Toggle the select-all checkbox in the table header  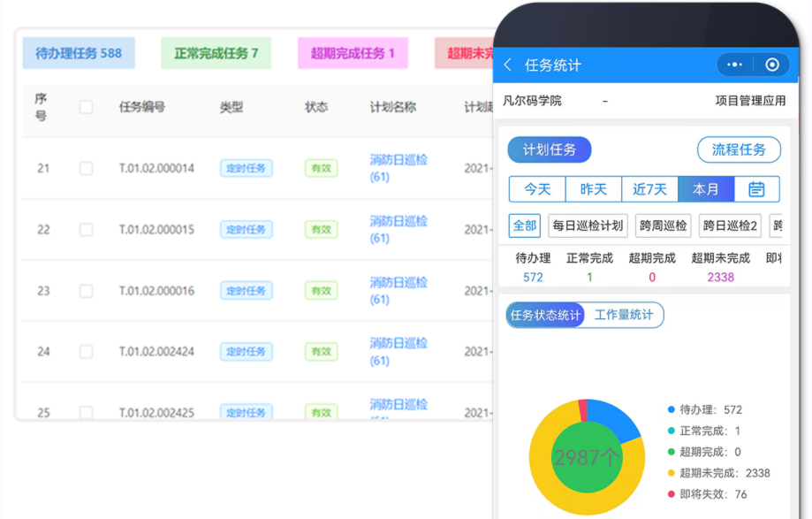point(84,107)
